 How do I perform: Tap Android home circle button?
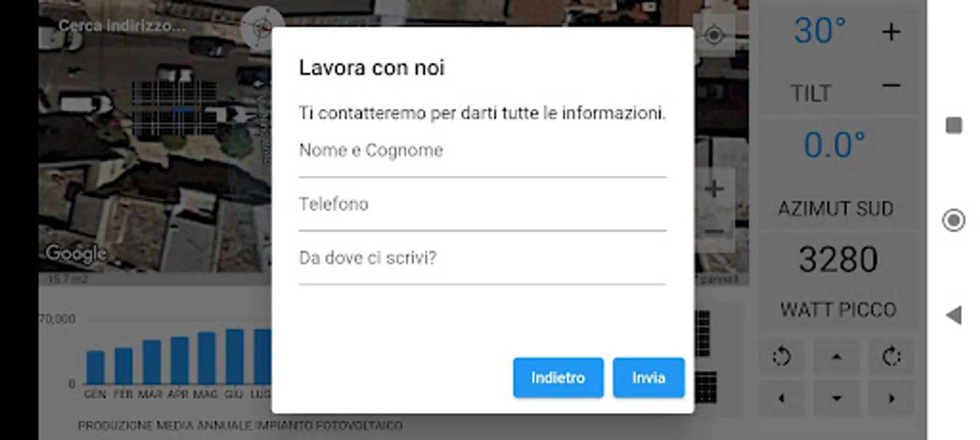coord(954,220)
